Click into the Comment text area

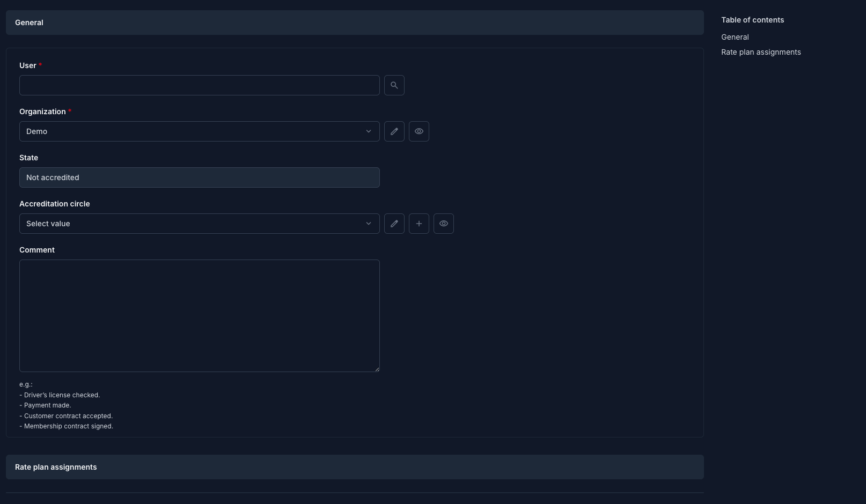click(x=199, y=316)
